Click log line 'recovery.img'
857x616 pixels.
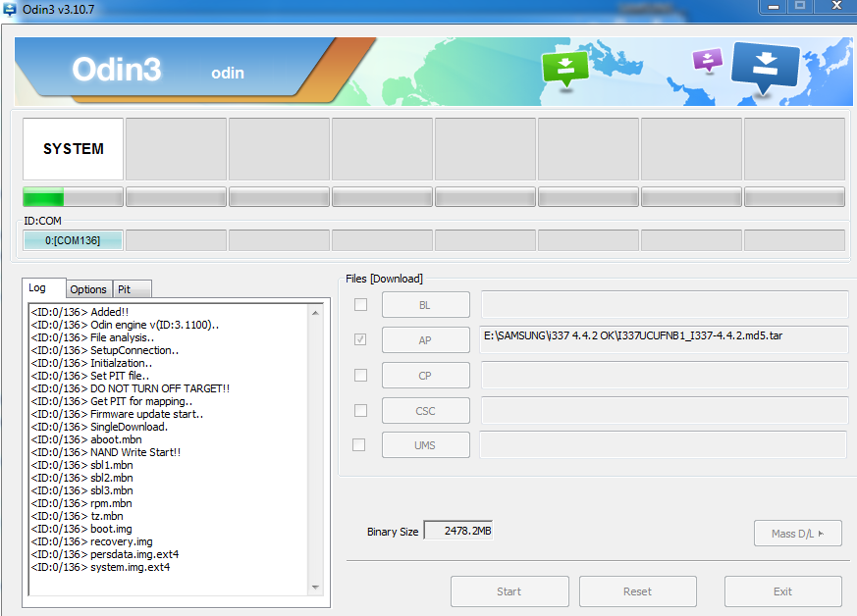coord(92,541)
